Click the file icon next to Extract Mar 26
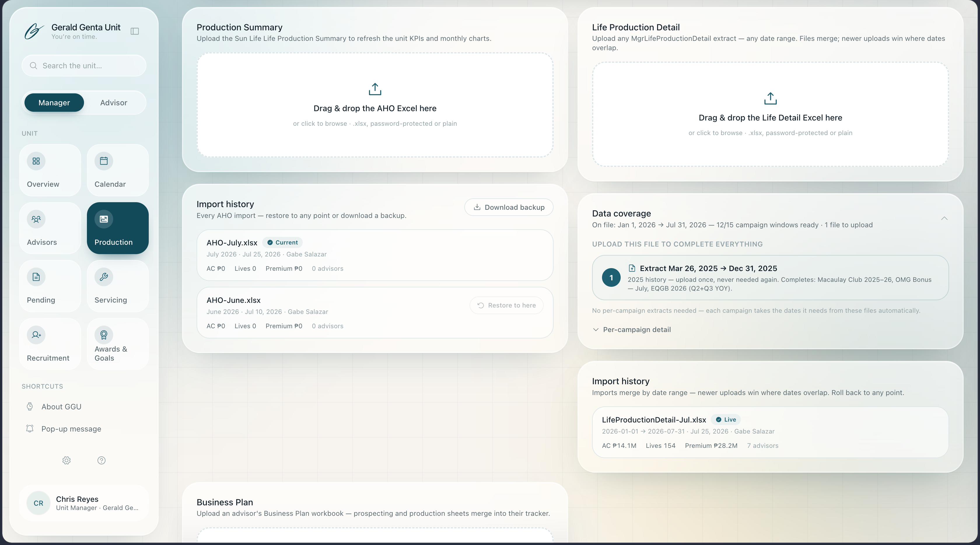980x545 pixels. (632, 268)
